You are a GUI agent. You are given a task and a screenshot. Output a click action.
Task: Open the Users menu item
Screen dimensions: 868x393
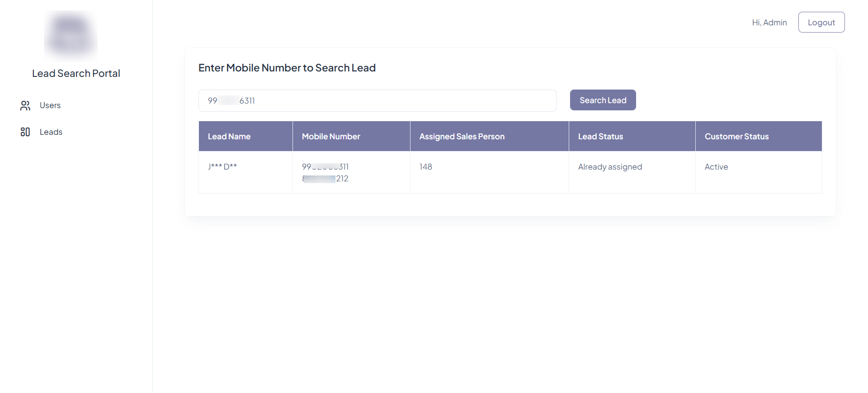click(x=50, y=105)
